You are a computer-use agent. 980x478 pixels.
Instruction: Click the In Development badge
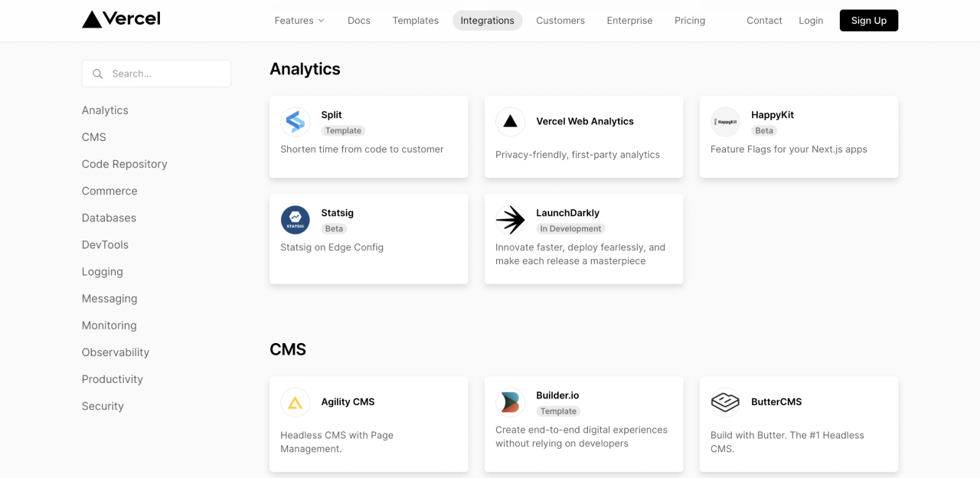coord(570,229)
